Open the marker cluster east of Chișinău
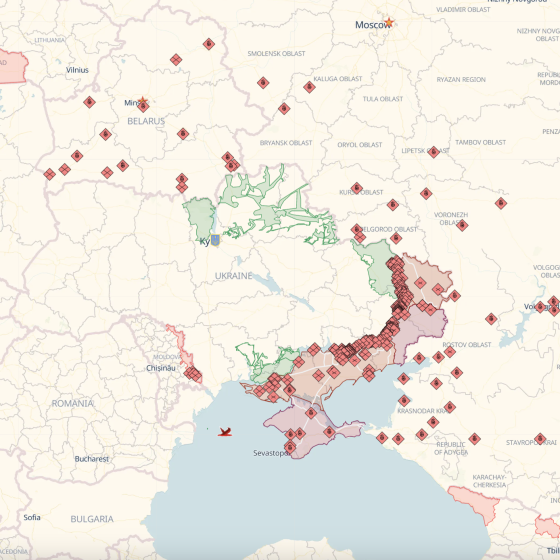Viewport: 560px width, 560px height. (193, 374)
